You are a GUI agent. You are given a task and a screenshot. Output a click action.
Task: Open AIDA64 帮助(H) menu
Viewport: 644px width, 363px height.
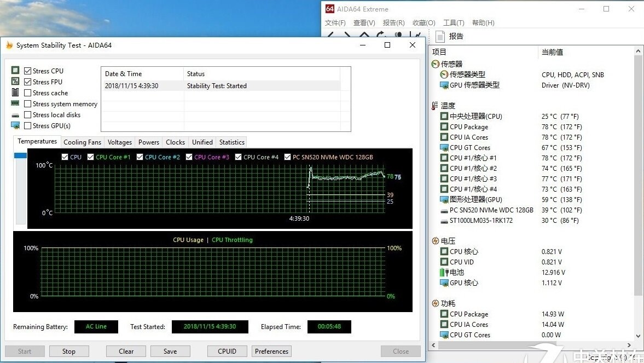483,23
